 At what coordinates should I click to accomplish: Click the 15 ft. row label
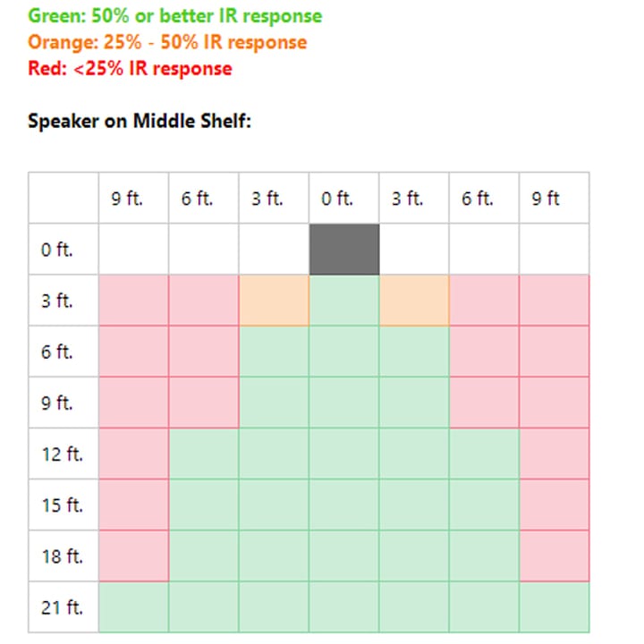[x=64, y=504]
